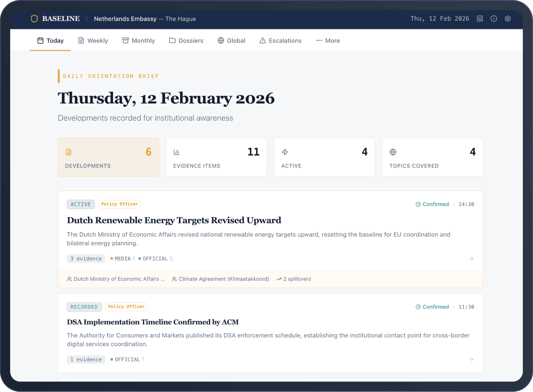Click Netherlands Embassy — The Hague title
The height and width of the screenshot is (392, 533).
(145, 19)
